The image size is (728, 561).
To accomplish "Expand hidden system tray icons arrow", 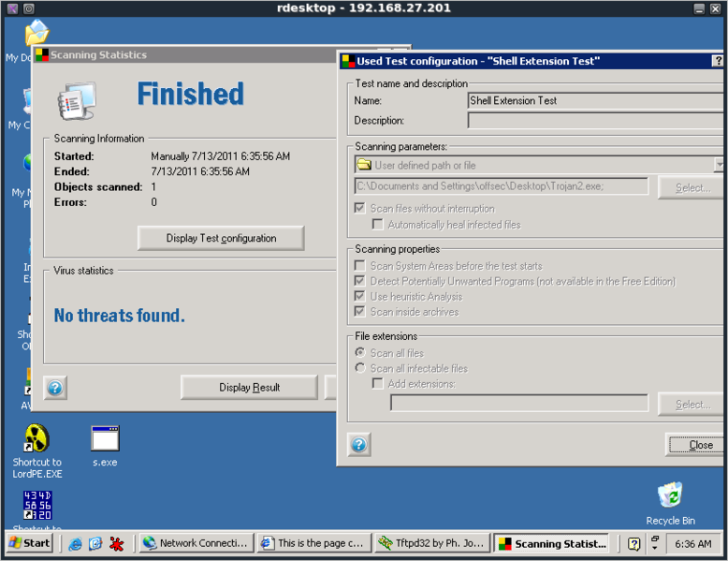I will point(654,543).
